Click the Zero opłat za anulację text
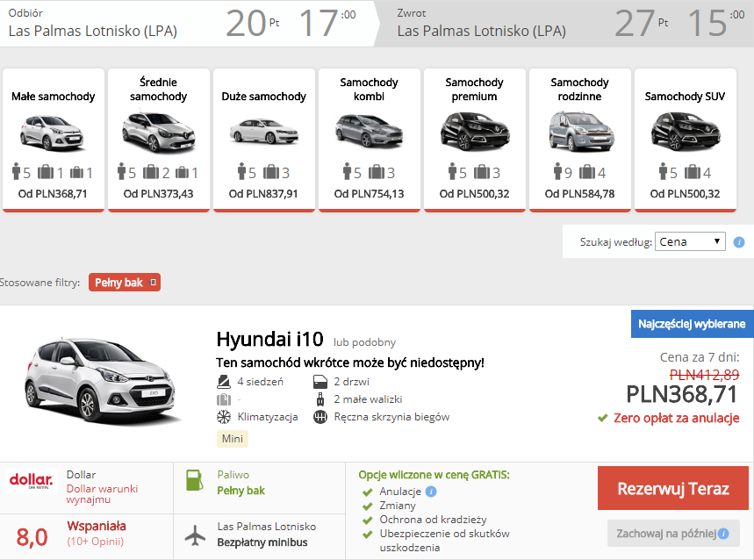Viewport: 754px width, 560px height. (x=676, y=418)
